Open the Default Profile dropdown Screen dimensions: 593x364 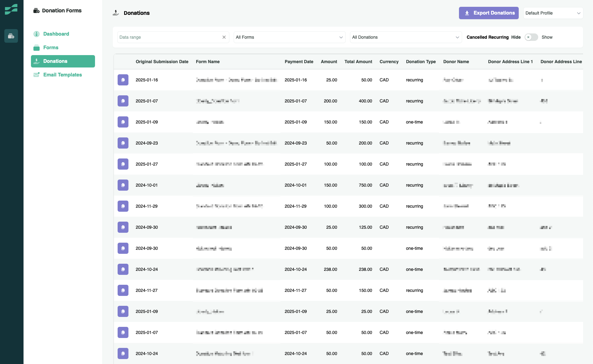(553, 13)
